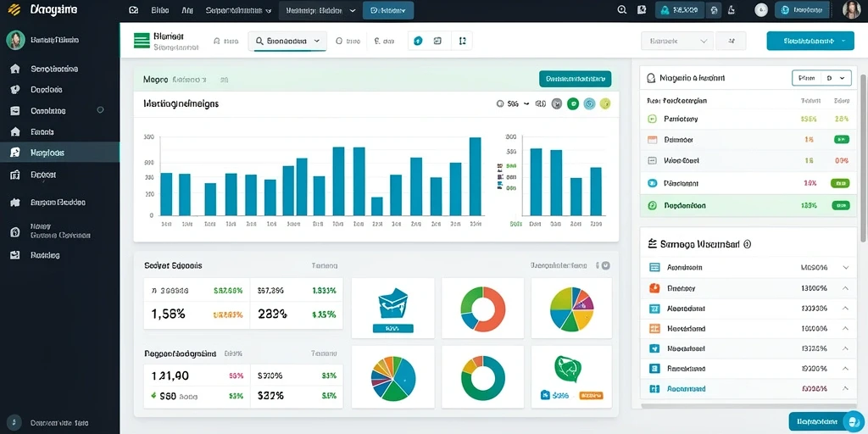The width and height of the screenshot is (868, 434).
Task: Toggle green circle indicator in bar chart header
Action: click(x=573, y=103)
